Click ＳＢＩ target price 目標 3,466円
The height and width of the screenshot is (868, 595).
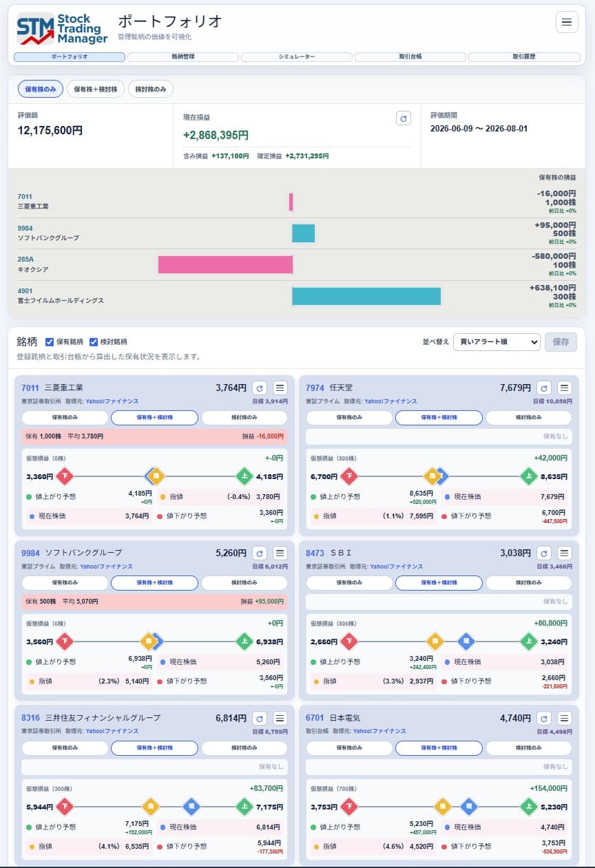coord(554,567)
